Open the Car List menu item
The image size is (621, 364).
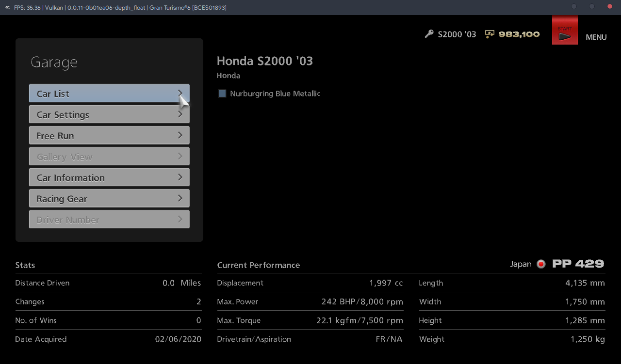point(109,94)
